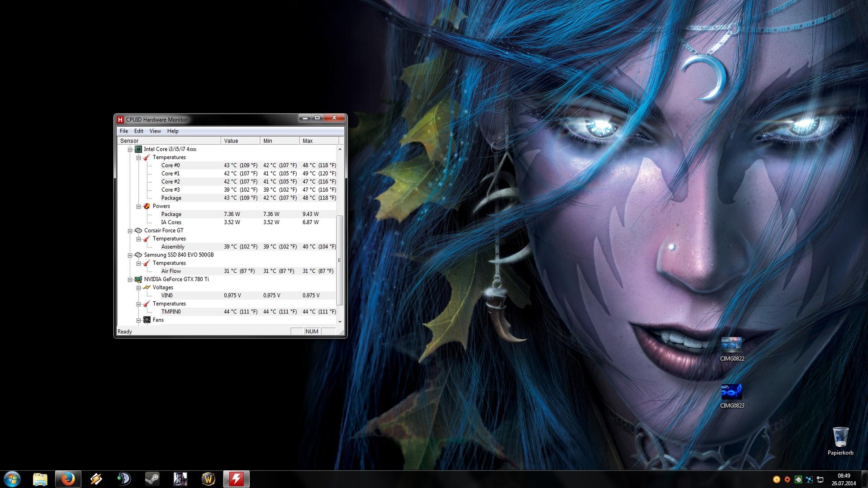The image size is (868, 488).
Task: Click the thermometer icon under Intel Core
Action: (x=147, y=157)
